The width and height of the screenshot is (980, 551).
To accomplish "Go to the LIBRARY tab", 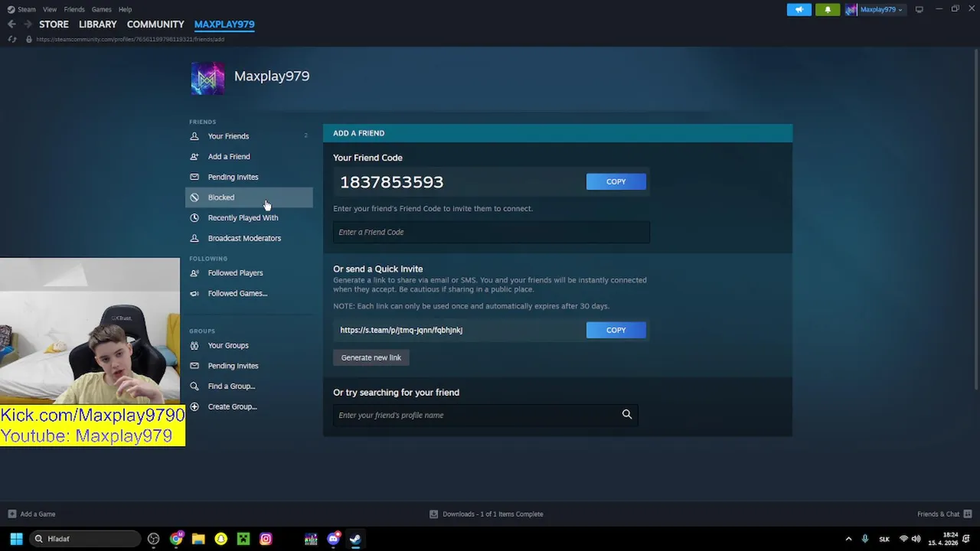I will click(98, 24).
